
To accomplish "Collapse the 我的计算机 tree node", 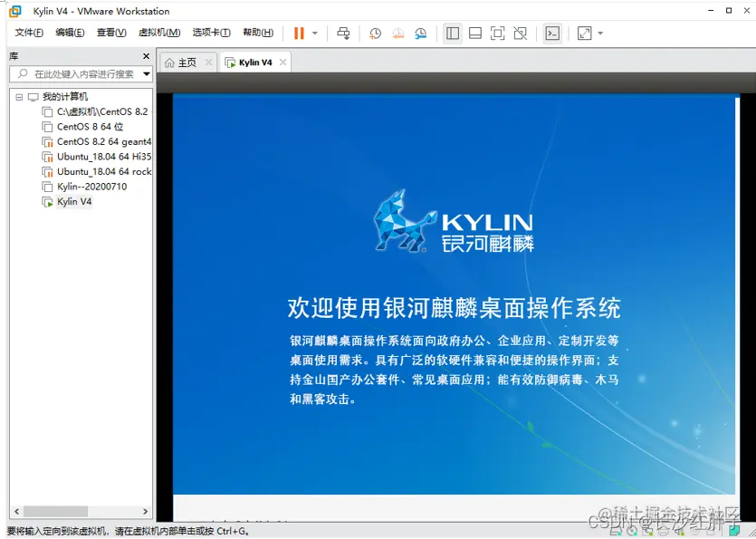I will tap(19, 97).
